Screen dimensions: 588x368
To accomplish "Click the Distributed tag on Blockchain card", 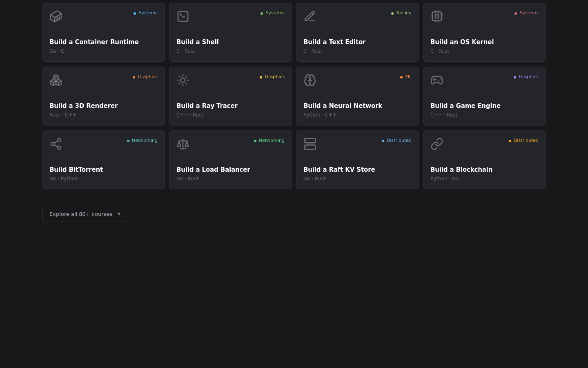I will (523, 141).
